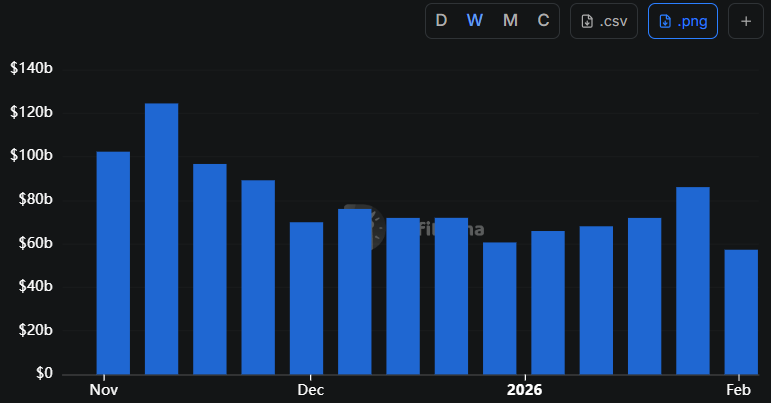Click the 2026 x-axis label

tap(524, 389)
